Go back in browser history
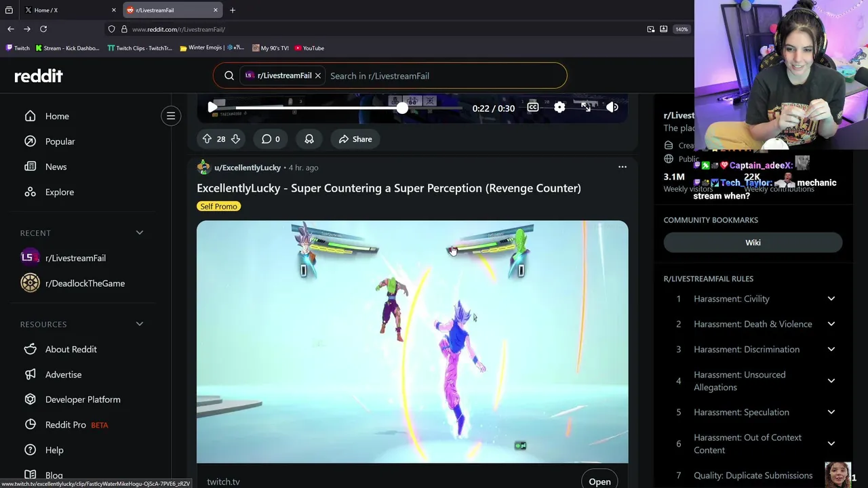Screen dimensions: 868x488 click(11, 29)
